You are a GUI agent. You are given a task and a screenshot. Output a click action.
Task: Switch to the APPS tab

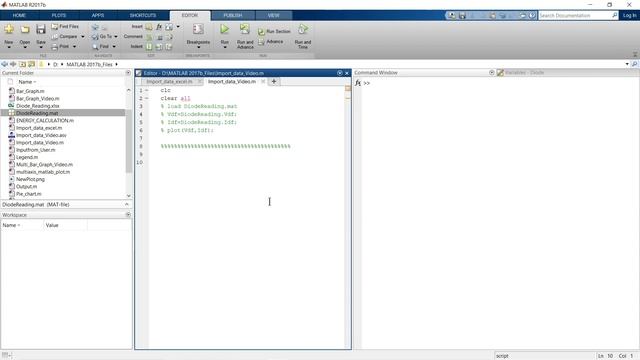coord(98,16)
